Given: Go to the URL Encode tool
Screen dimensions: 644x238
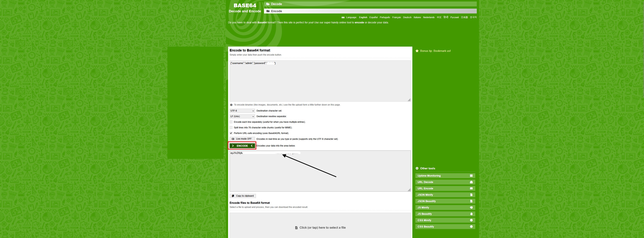Looking at the screenshot, I should [445, 189].
